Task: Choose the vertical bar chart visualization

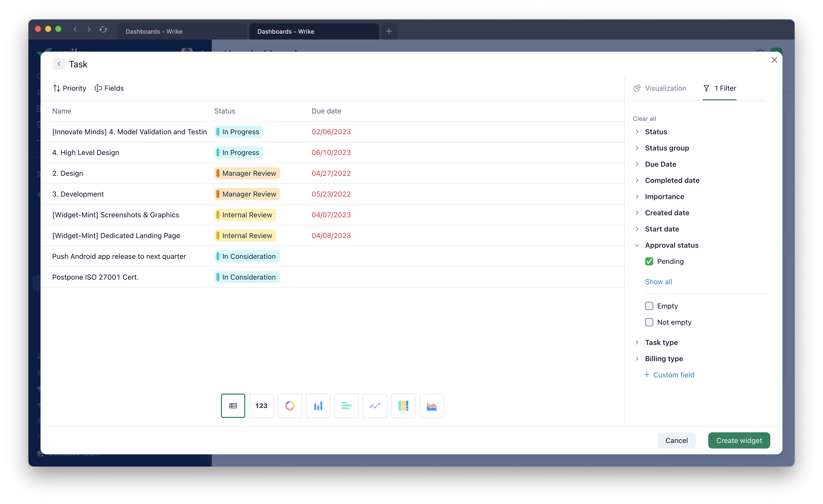Action: 318,405
